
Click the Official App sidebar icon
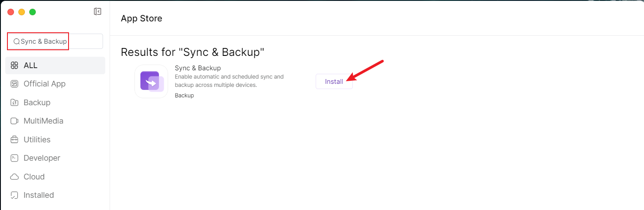14,84
